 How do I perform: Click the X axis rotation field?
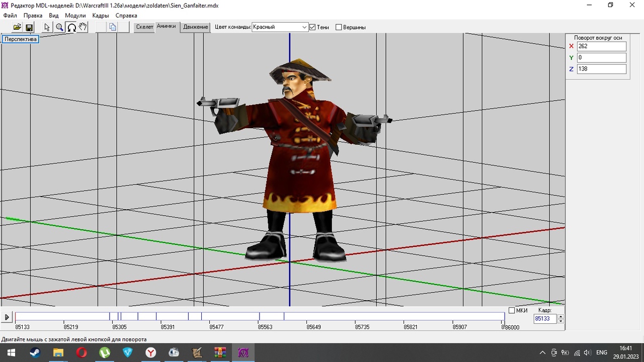[602, 46]
